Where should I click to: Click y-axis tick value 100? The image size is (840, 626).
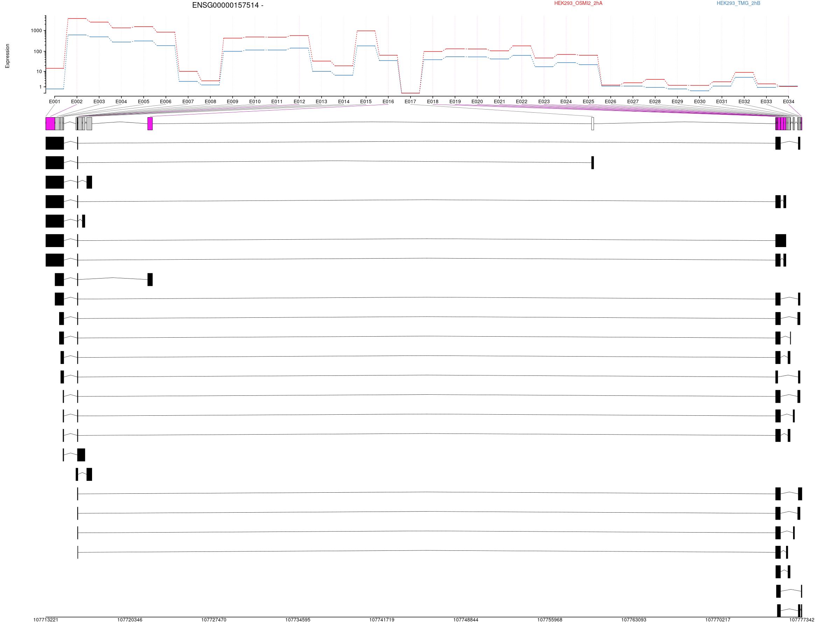(x=38, y=51)
